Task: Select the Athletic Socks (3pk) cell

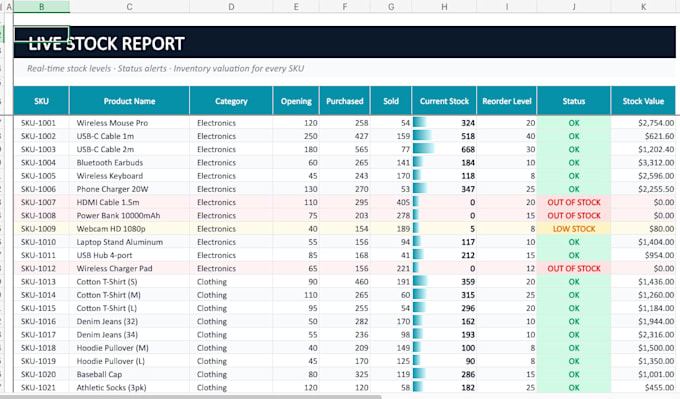Action: (x=129, y=387)
